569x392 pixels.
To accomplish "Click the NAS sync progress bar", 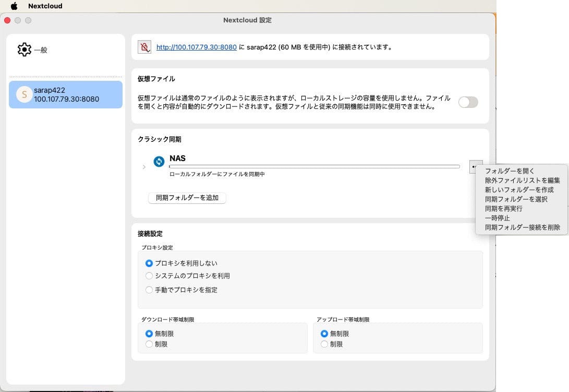I will pyautogui.click(x=314, y=166).
